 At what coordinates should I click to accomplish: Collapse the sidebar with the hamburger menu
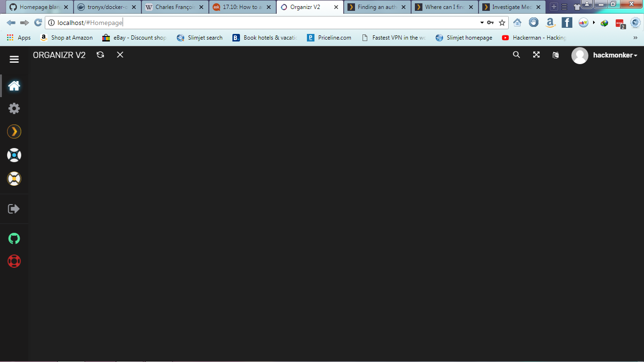coord(14,59)
